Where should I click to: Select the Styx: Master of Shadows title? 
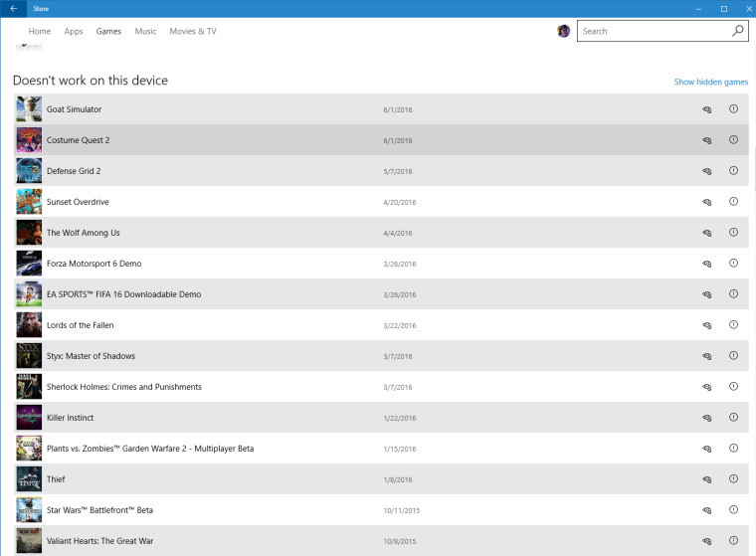pos(91,356)
